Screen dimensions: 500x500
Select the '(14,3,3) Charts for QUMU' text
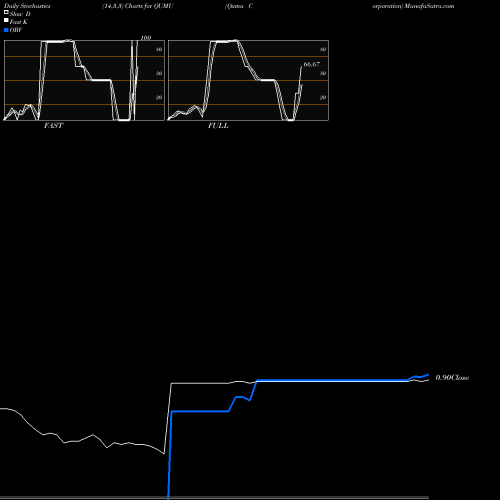click(138, 6)
